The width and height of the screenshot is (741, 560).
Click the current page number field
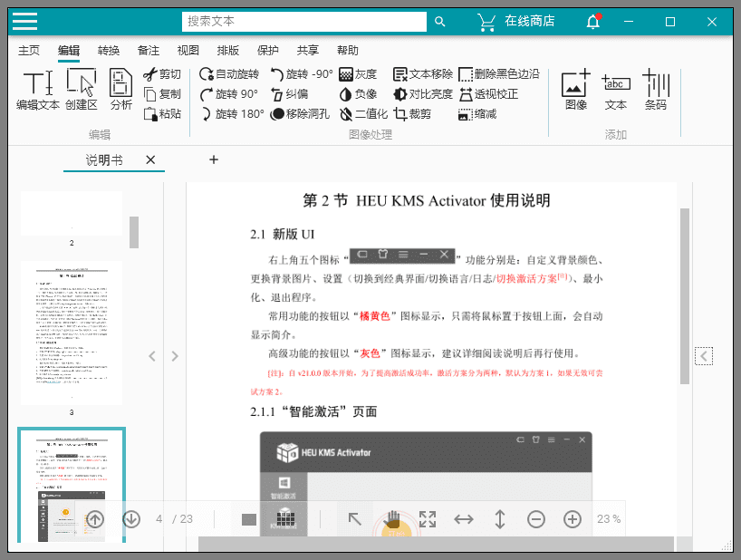pos(159,519)
